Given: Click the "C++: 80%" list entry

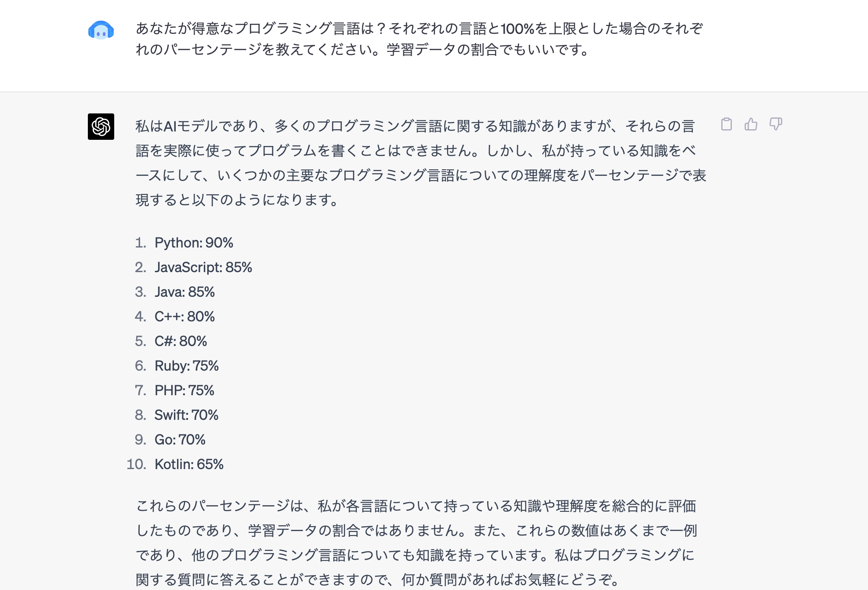Looking at the screenshot, I should coord(184,317).
